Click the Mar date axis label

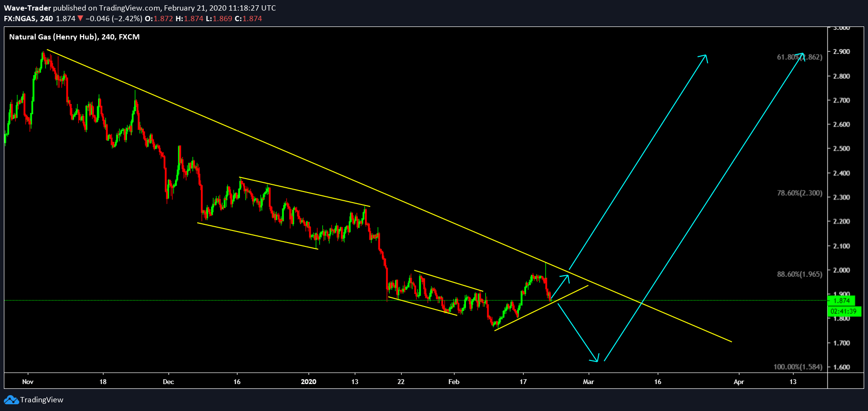[x=588, y=382]
